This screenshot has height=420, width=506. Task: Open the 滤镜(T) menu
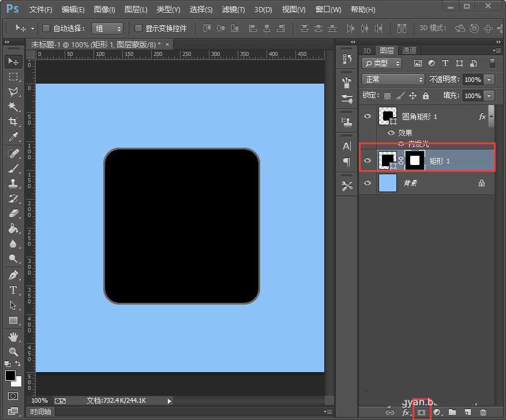click(x=233, y=10)
